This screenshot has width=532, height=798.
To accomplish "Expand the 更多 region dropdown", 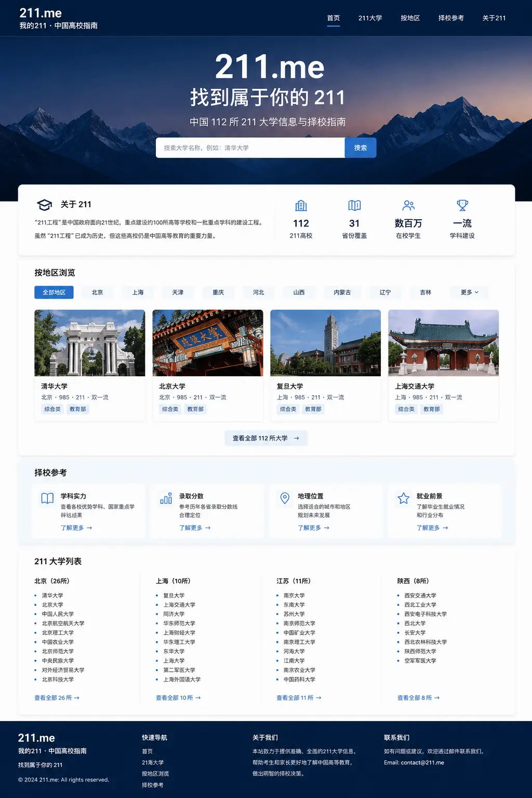I will (x=469, y=292).
